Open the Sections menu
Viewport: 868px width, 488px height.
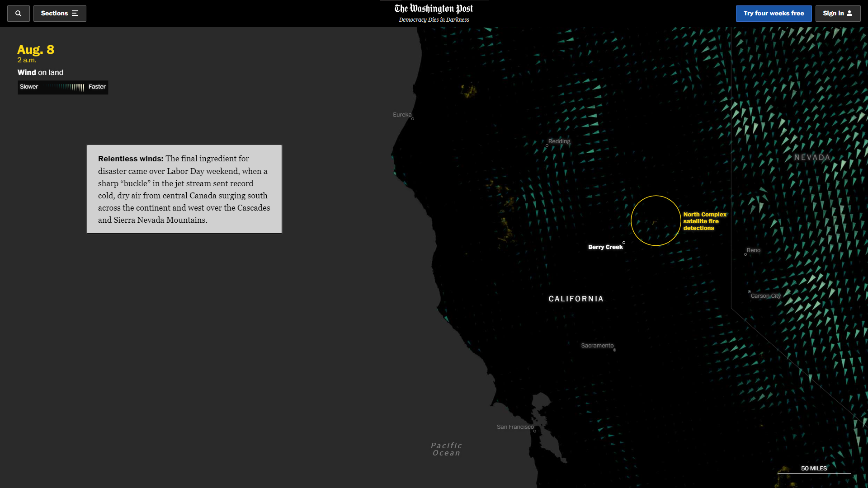[60, 14]
